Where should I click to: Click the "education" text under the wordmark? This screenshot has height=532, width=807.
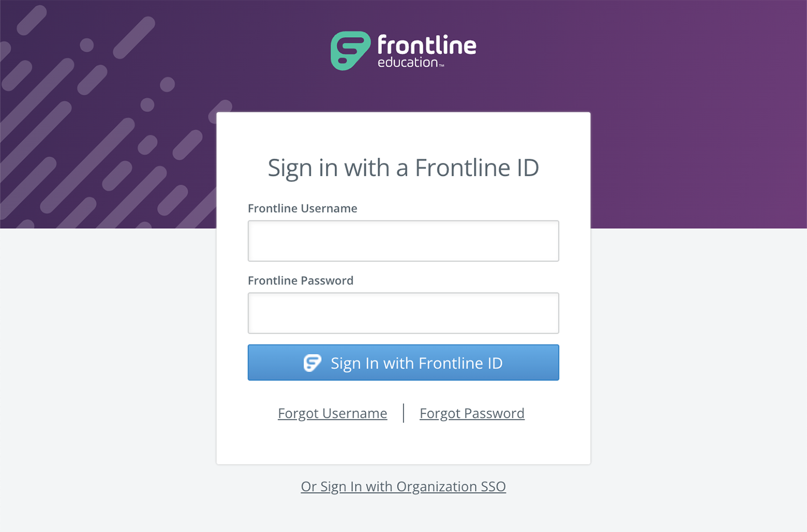(408, 62)
